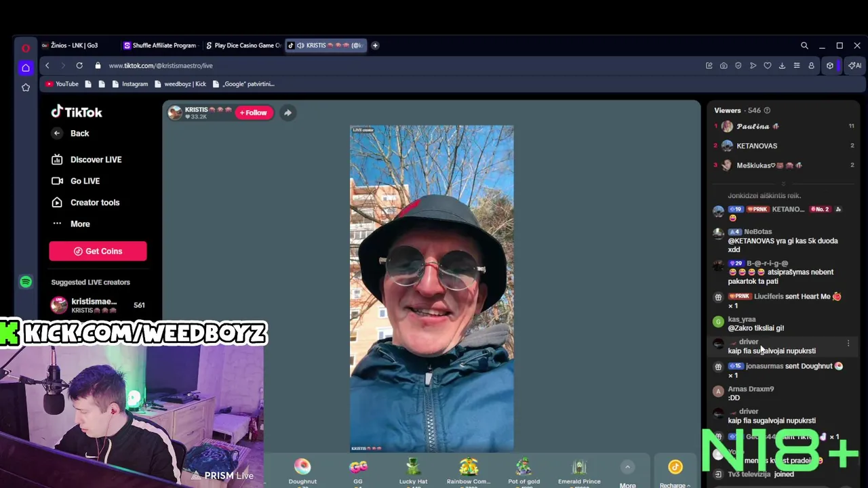Open a new browser tab
This screenshot has height=488, width=868.
pyautogui.click(x=375, y=45)
